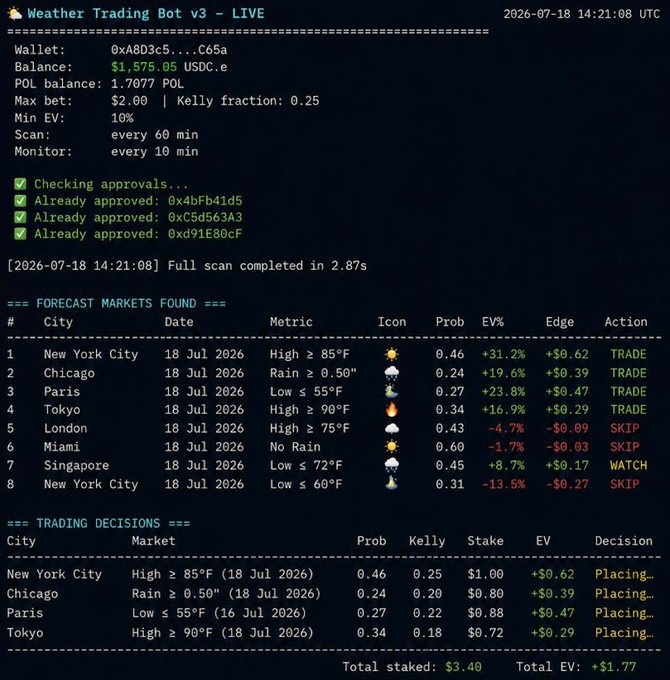Click the Kelly fraction: 0.25 text
This screenshot has height=680, width=670.
point(248,101)
